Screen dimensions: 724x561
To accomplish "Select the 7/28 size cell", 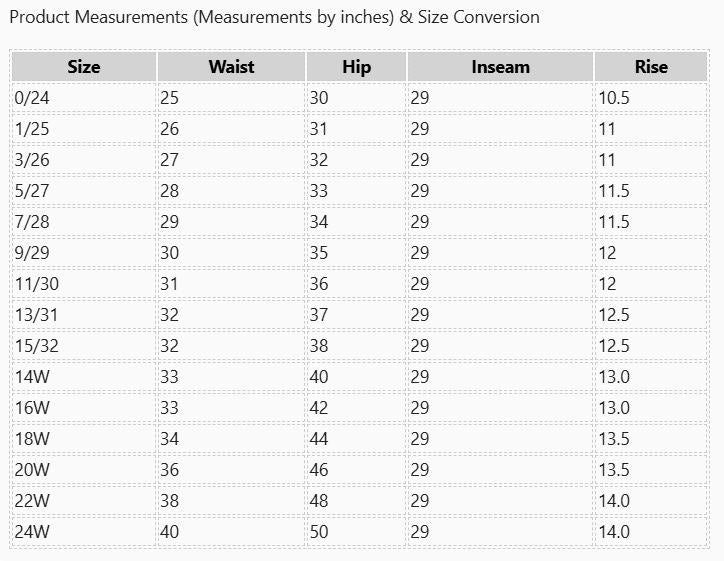I will (x=84, y=222).
